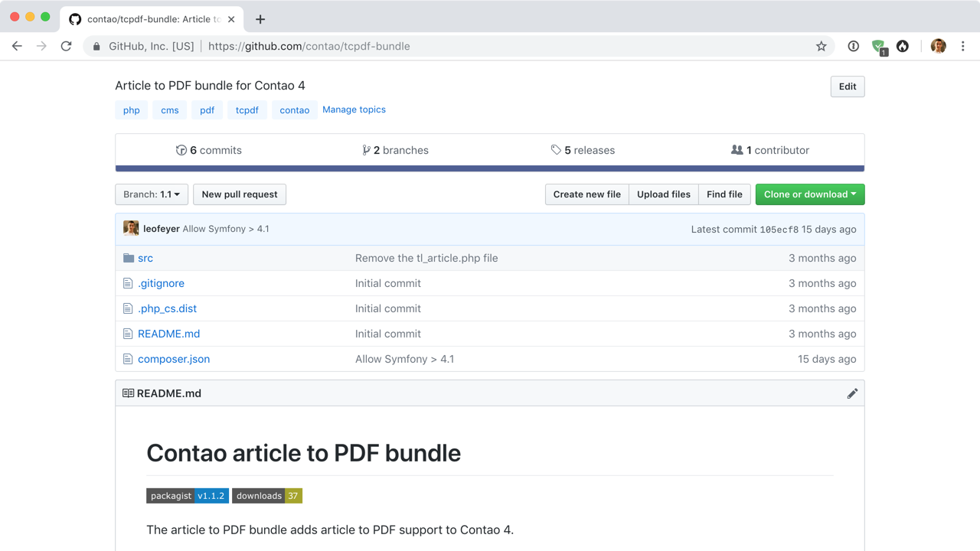
Task: Open Chrome profile avatar
Action: [938, 46]
